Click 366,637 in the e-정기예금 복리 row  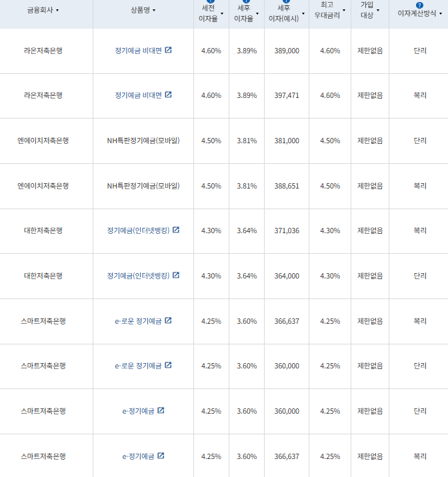(287, 456)
